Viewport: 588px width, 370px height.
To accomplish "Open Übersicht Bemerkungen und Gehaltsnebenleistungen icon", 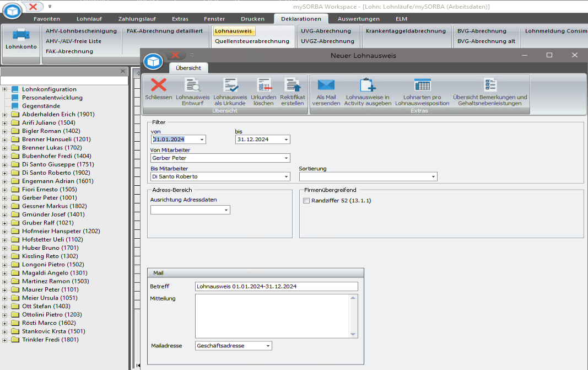I will point(490,85).
